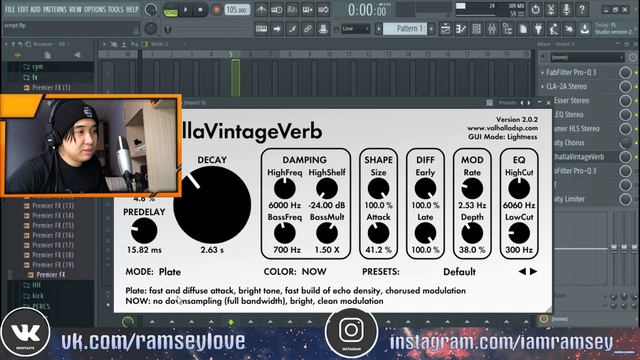Open the COLOR: NOW selector
Screen dimensions: 640x360
pos(295,272)
